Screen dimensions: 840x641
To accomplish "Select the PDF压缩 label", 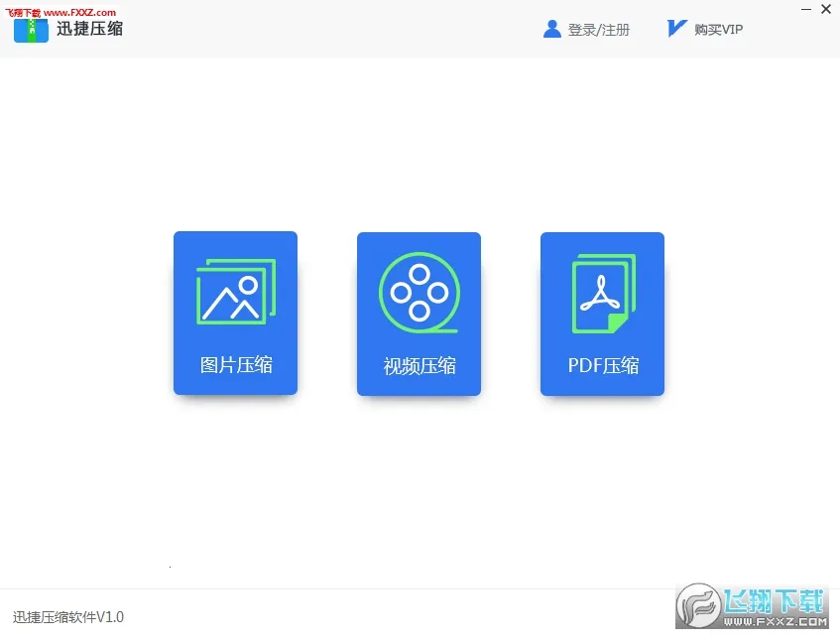I will [x=603, y=365].
